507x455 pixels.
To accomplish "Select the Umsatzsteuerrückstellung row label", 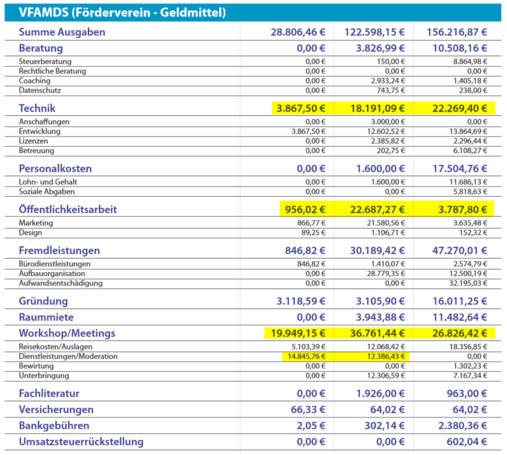I will point(81,442).
